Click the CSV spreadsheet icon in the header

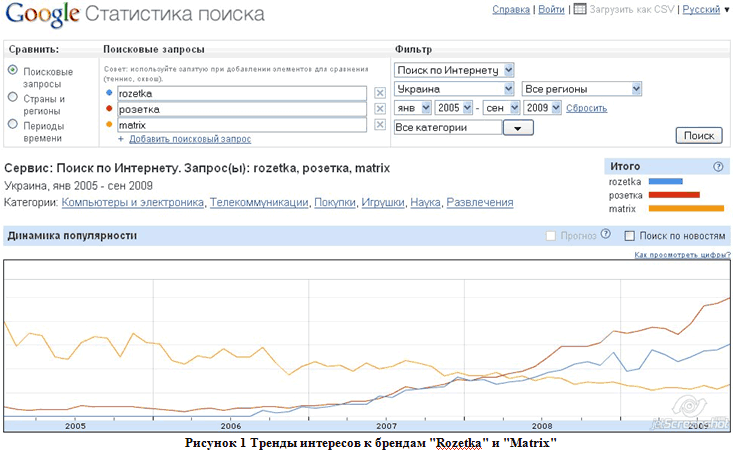[580, 9]
